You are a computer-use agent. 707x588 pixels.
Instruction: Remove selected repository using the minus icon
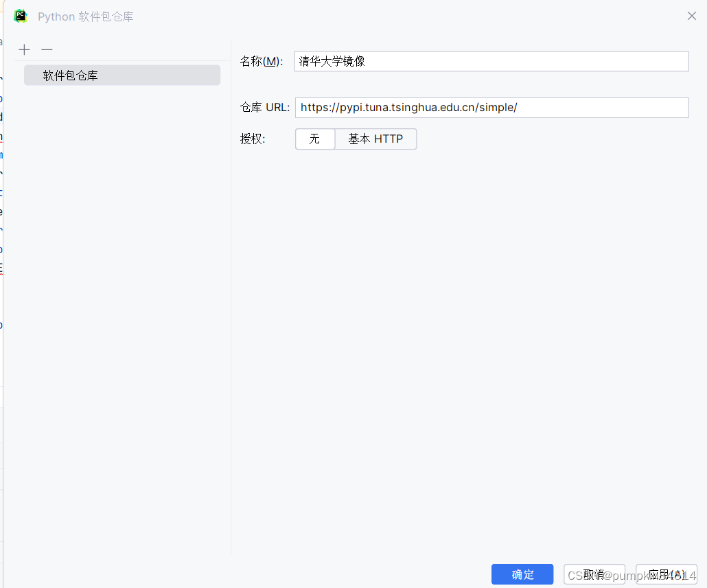point(47,49)
